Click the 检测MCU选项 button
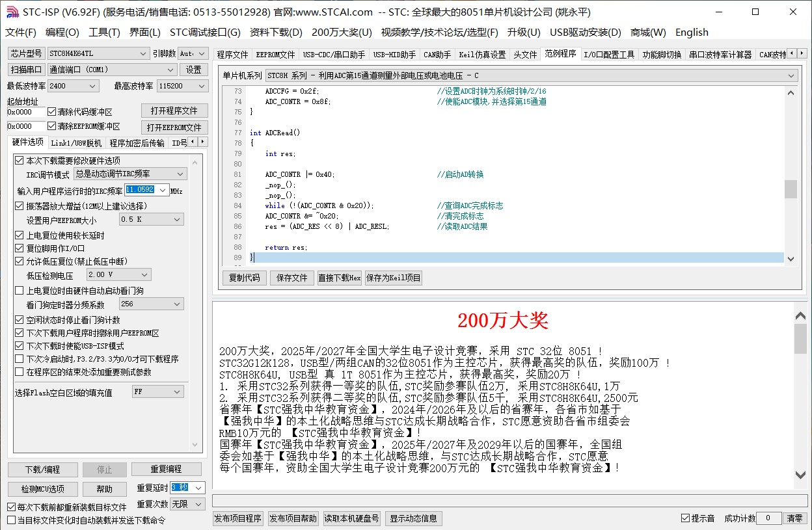 point(43,489)
